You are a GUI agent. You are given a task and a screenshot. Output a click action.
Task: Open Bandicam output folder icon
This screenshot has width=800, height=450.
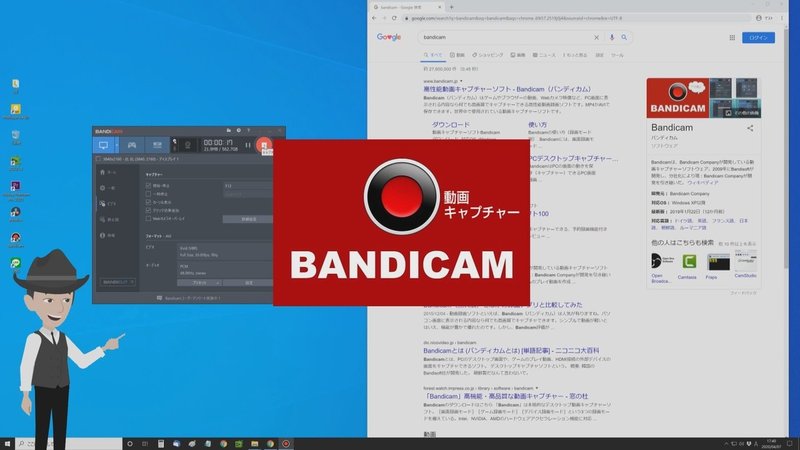coord(229,131)
